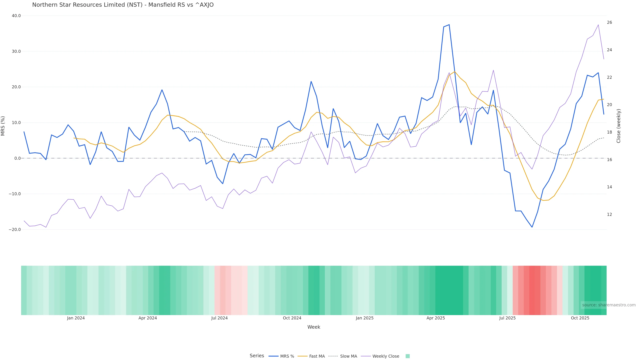Click the purple Weekly Close legend line icon
The height and width of the screenshot is (362, 644).
coord(366,356)
